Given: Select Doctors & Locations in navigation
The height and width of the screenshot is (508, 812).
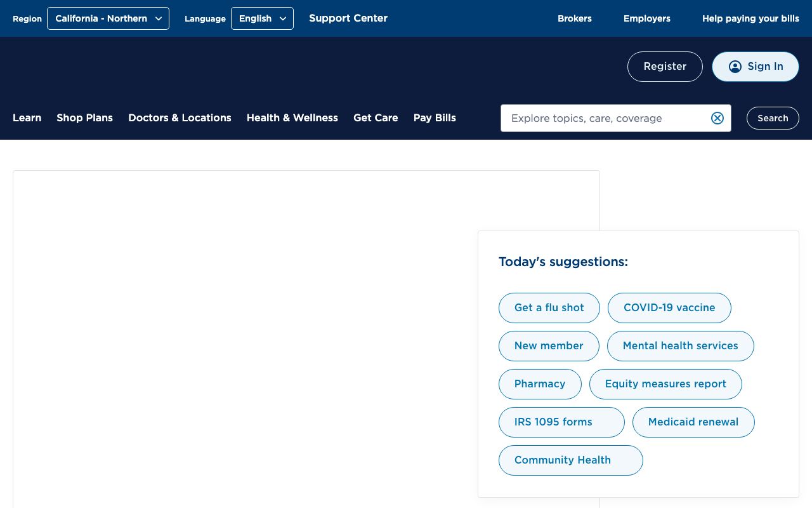Looking at the screenshot, I should tap(180, 118).
